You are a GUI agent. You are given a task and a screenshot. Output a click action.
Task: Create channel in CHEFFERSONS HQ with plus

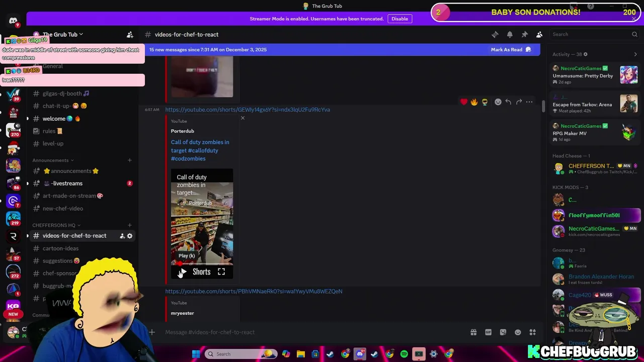click(x=130, y=225)
